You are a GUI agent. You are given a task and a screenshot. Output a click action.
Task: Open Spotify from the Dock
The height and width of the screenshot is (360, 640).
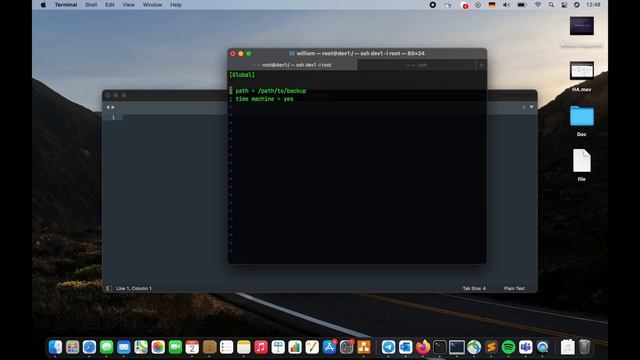508,347
